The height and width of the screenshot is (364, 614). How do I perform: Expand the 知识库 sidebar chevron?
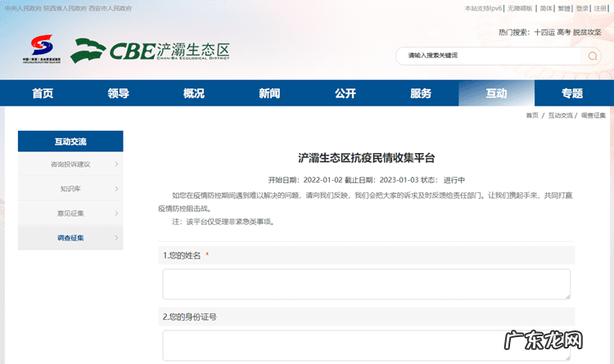pyautogui.click(x=116, y=189)
